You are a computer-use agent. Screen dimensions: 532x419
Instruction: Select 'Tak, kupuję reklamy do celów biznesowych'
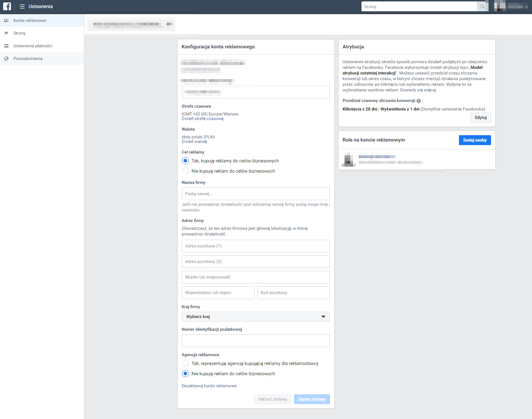[x=185, y=161]
